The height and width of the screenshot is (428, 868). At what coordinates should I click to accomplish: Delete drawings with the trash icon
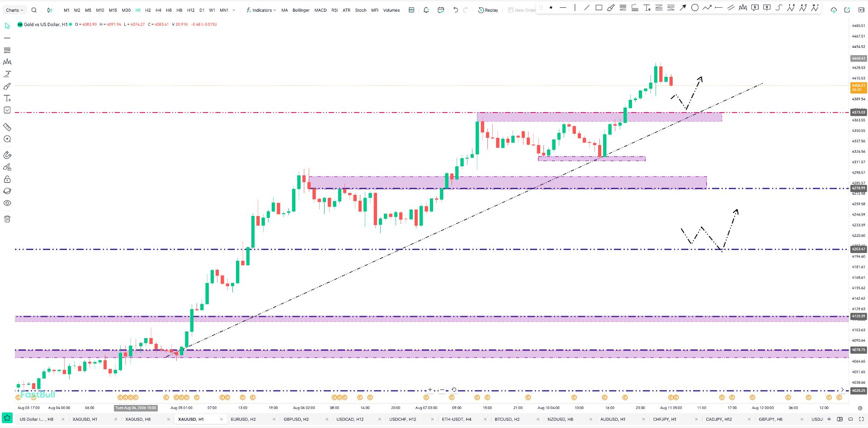click(7, 219)
